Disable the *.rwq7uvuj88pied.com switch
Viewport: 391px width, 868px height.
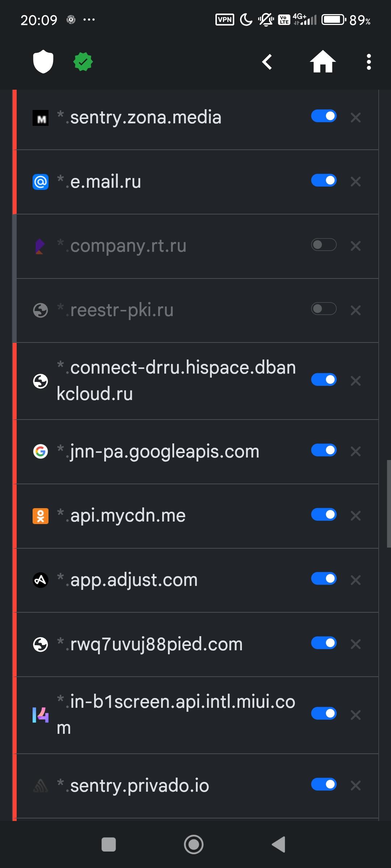[324, 643]
